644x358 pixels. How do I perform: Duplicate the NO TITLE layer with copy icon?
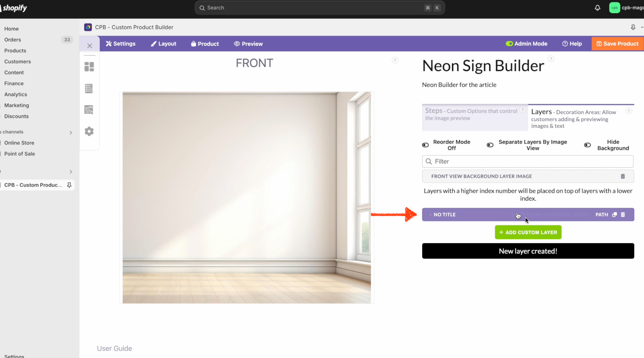coord(614,214)
